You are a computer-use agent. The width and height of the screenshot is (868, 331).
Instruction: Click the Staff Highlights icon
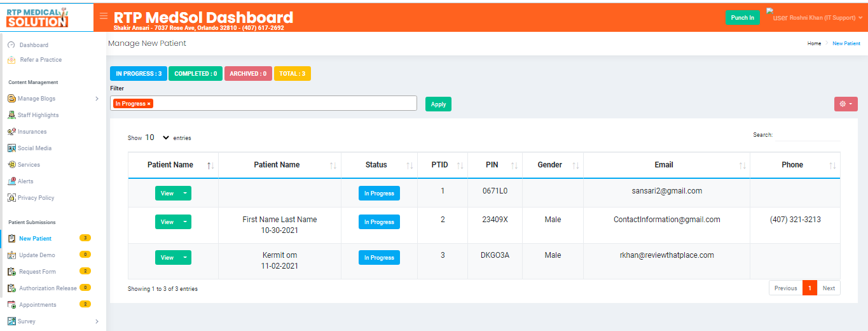11,115
